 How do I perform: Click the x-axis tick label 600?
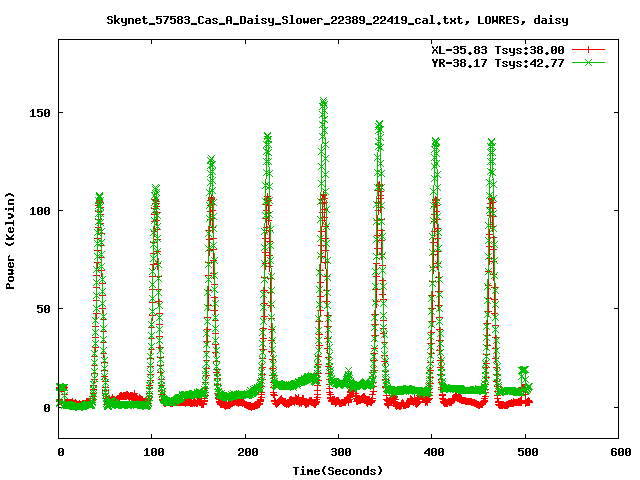click(x=620, y=452)
